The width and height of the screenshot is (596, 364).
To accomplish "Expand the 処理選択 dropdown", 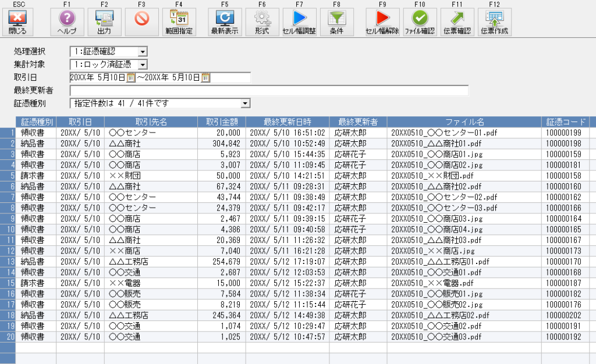I will 143,52.
